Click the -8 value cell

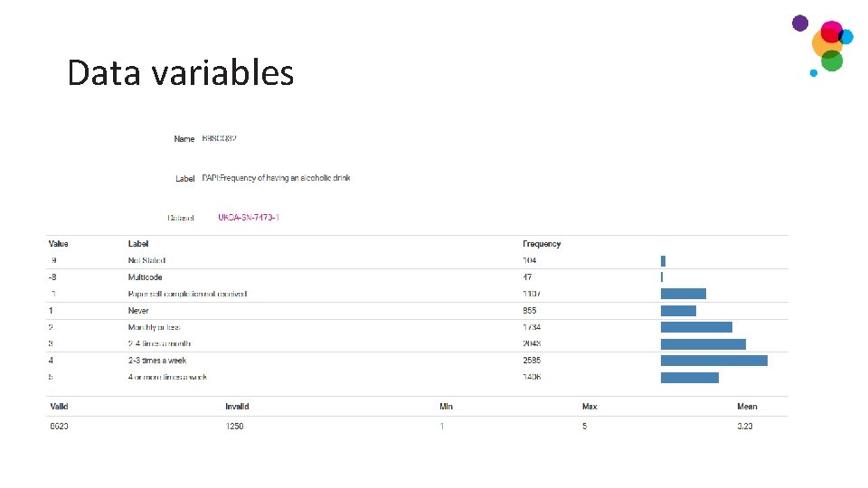point(52,277)
